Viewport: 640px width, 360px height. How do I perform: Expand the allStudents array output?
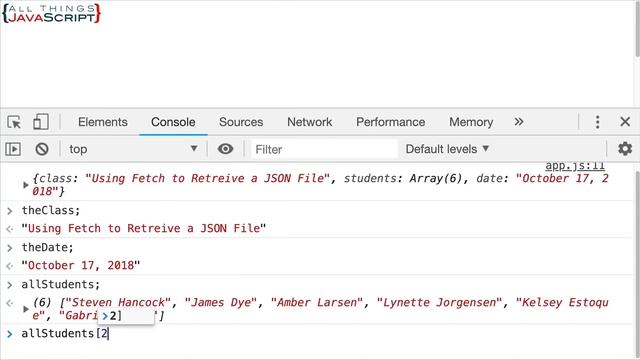pyautogui.click(x=26, y=309)
